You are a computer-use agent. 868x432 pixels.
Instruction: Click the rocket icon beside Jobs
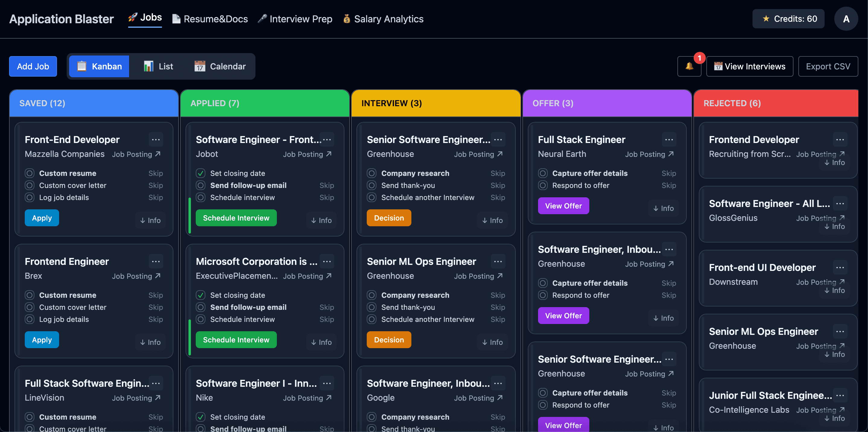(x=133, y=18)
